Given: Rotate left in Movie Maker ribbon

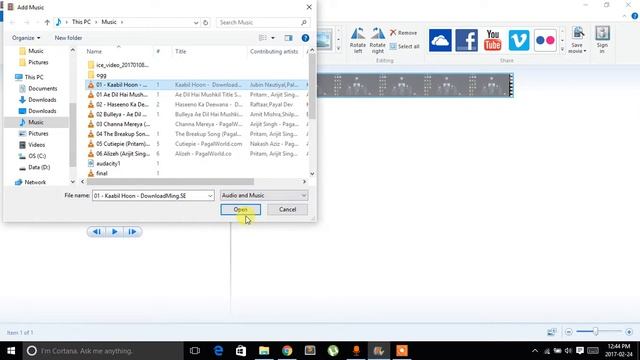Looking at the screenshot, I should point(358,40).
